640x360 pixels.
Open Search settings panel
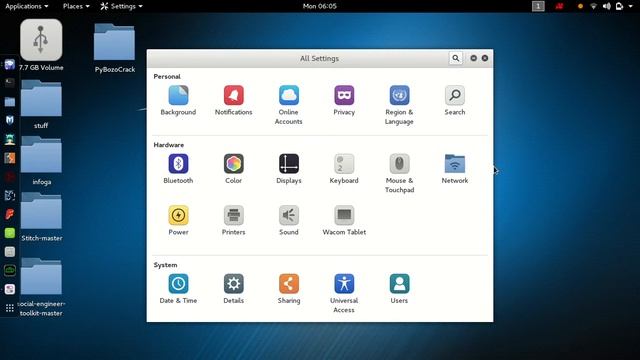pos(455,100)
